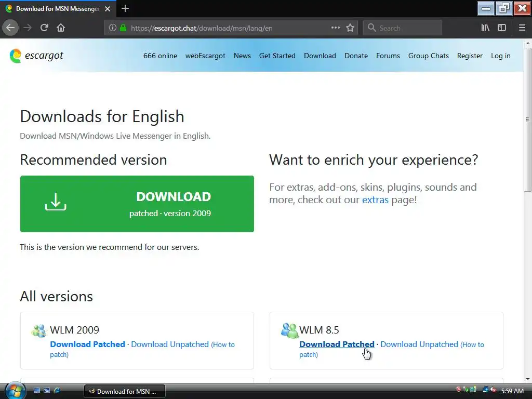Viewport: 532px width, 399px height.
Task: Click the escargot brand name text
Action: pos(44,56)
